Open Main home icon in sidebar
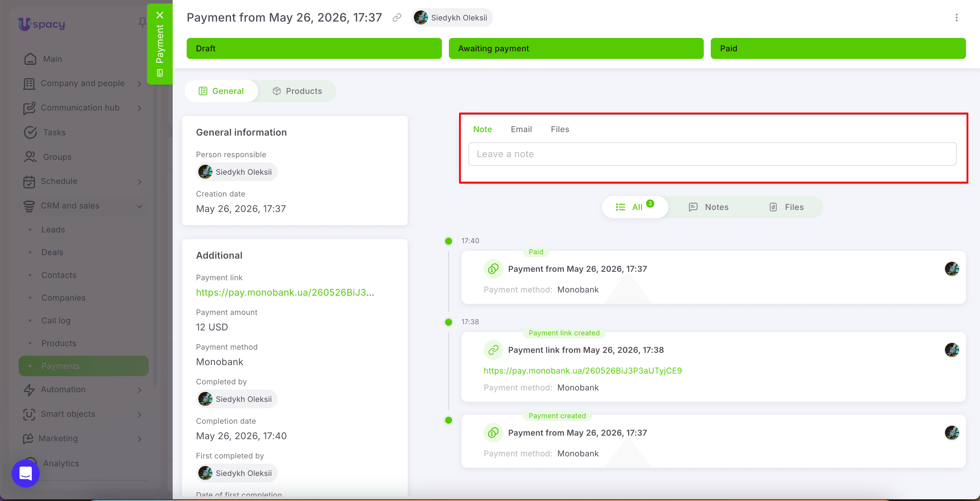The image size is (980, 501). click(x=30, y=59)
